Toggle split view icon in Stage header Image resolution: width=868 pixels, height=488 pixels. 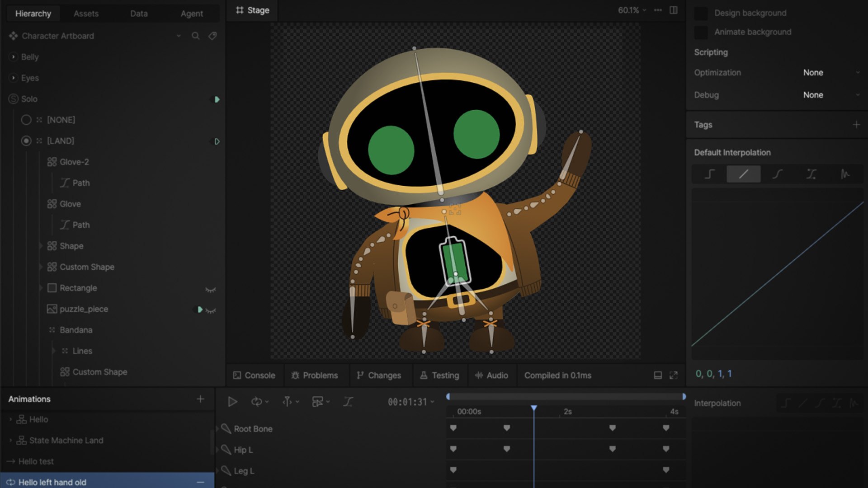coord(674,10)
